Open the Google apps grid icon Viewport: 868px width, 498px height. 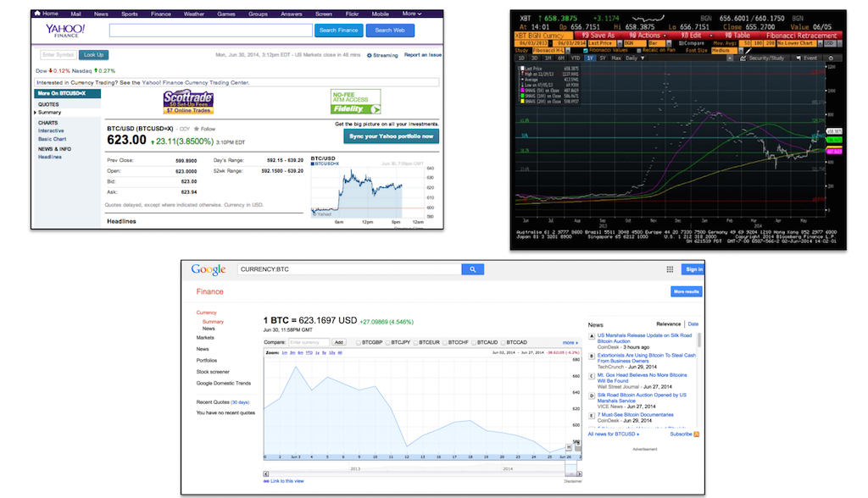(670, 269)
